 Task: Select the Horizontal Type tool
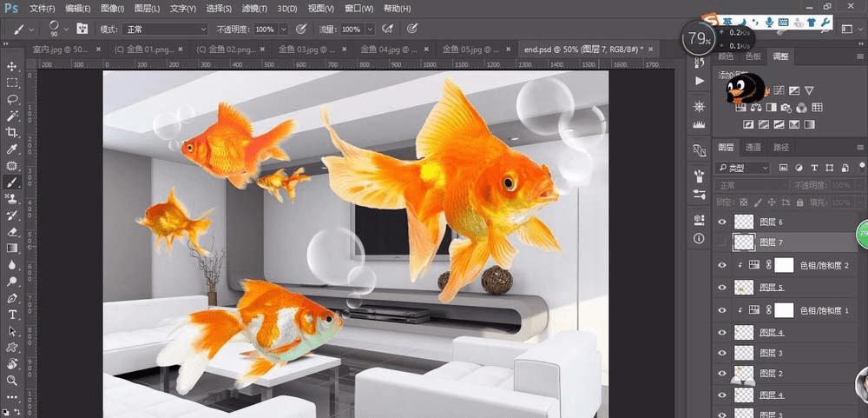[x=12, y=315]
